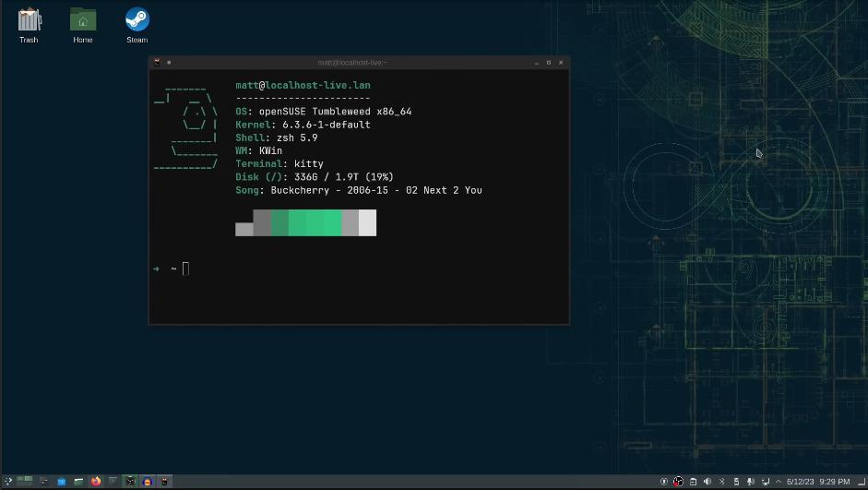This screenshot has height=490, width=868.
Task: Click the openSUSE ASCII art logo
Action: coord(186,127)
